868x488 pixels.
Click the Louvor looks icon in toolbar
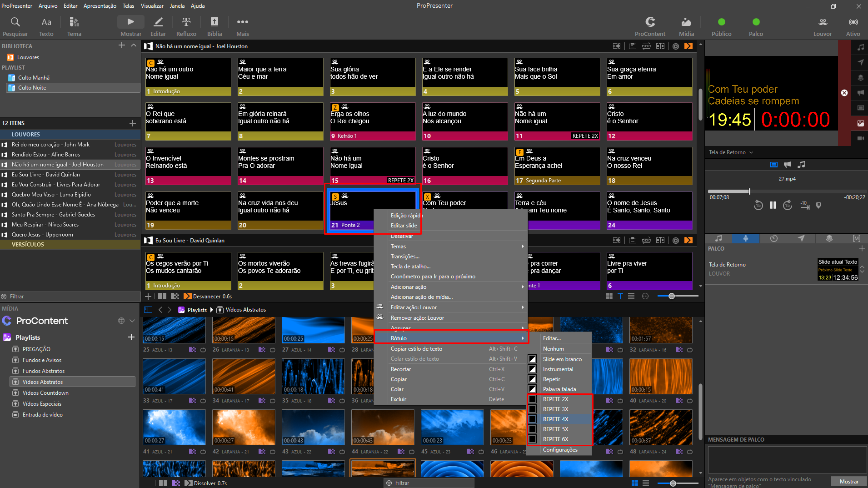pyautogui.click(x=823, y=26)
